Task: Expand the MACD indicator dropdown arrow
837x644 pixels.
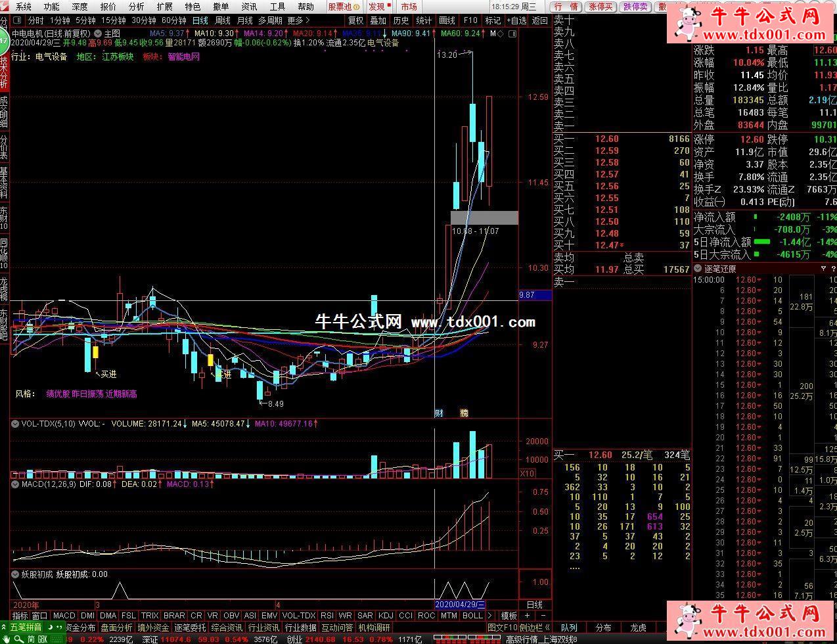Action: [14, 484]
